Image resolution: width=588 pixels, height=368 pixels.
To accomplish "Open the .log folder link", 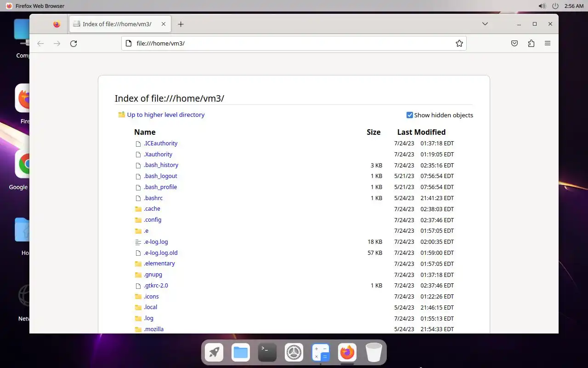I will pyautogui.click(x=149, y=318).
